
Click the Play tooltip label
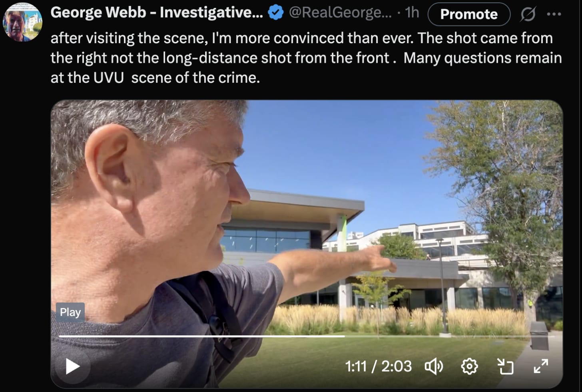(x=70, y=312)
